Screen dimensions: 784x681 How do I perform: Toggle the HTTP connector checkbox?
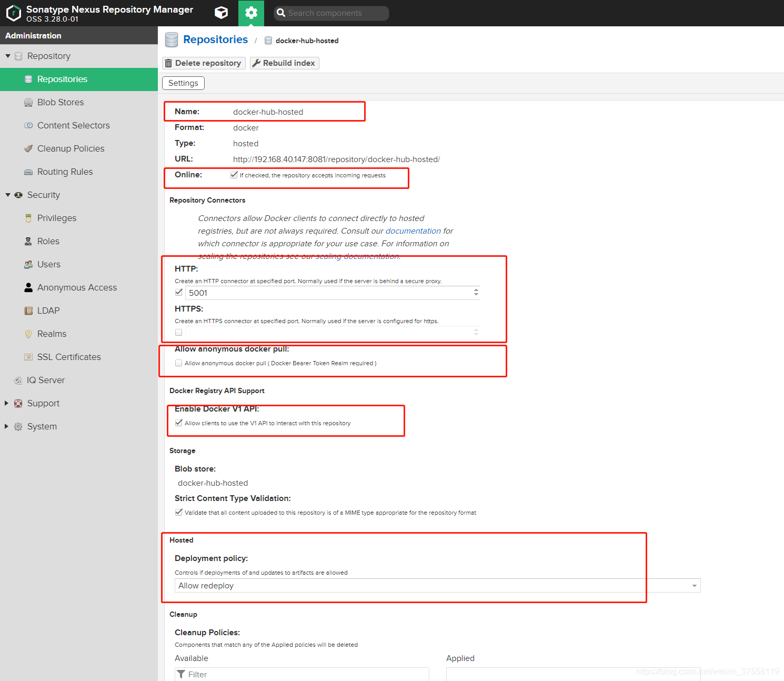click(x=179, y=292)
